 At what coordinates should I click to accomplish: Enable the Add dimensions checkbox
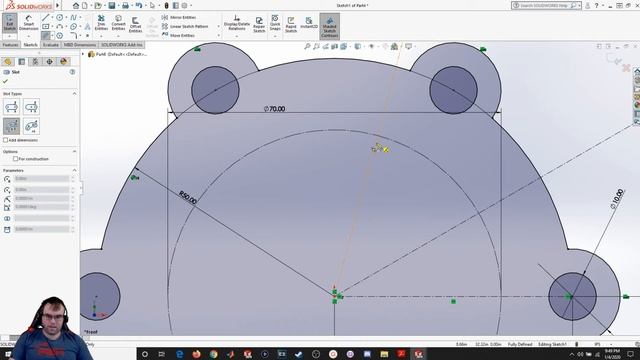point(5,140)
